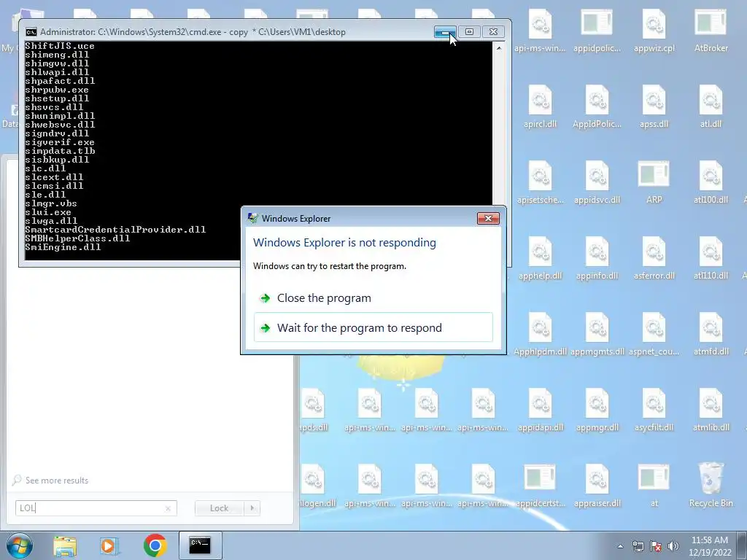Screen dimensions: 747x560
Task: Open the cmd window system menu icon
Action: tap(31, 32)
